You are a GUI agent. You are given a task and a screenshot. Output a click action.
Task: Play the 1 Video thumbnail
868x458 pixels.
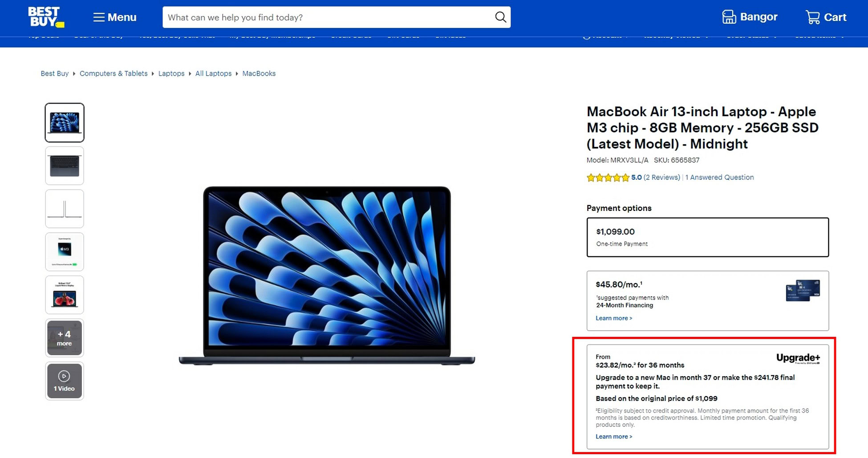[65, 381]
